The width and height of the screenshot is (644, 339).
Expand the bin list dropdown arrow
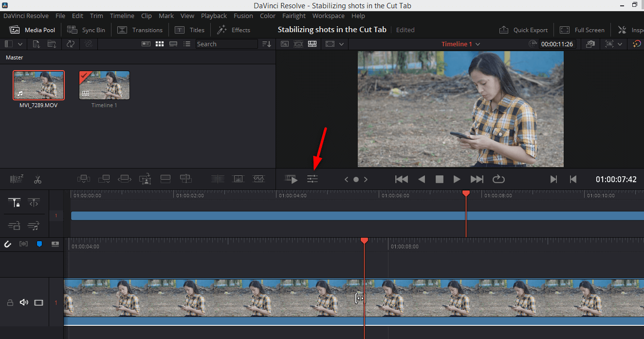click(20, 44)
